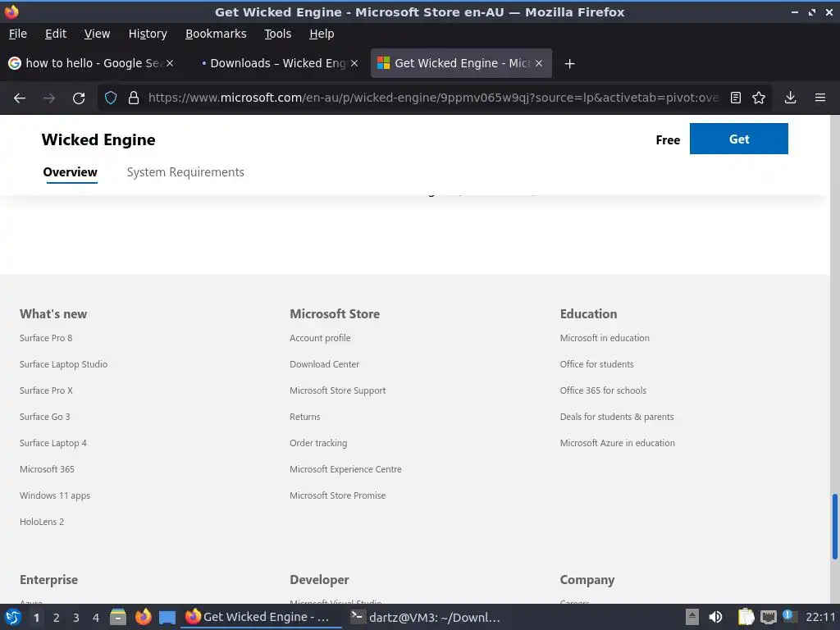Switch to workspace 2
840x630 pixels.
click(x=57, y=618)
